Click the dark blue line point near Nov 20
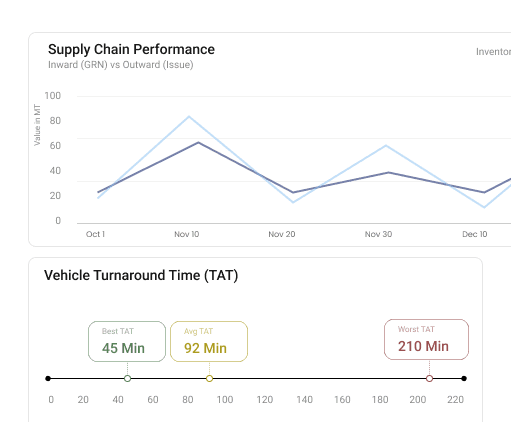 (293, 192)
